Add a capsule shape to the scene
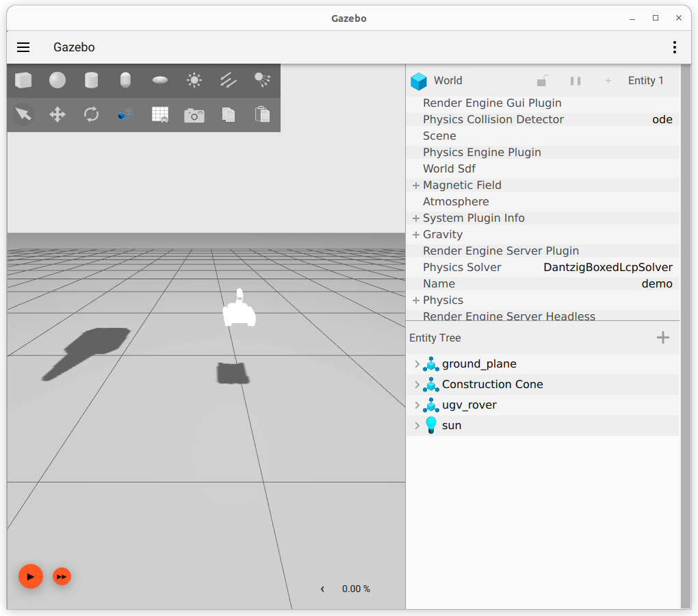Image resolution: width=698 pixels, height=616 pixels. click(125, 81)
